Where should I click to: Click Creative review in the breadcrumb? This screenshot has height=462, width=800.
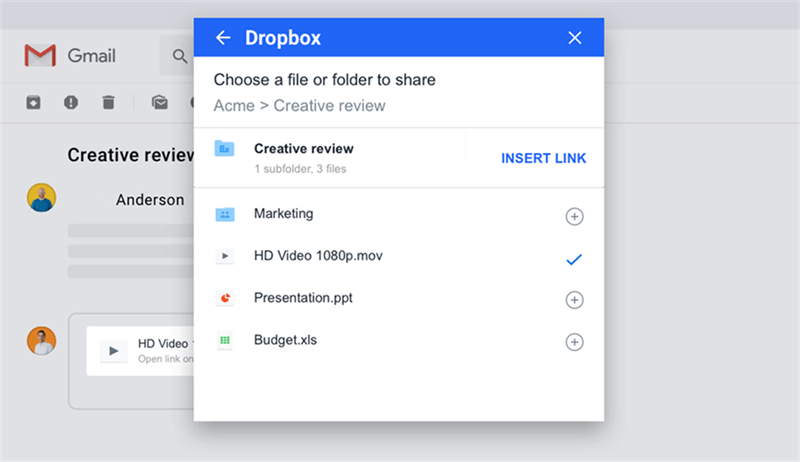tap(330, 106)
